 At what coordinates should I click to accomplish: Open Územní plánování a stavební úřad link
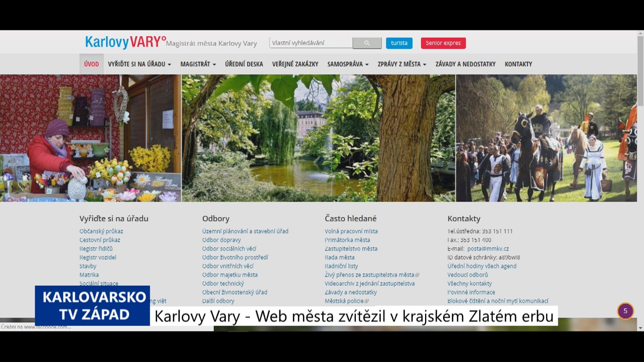(245, 231)
